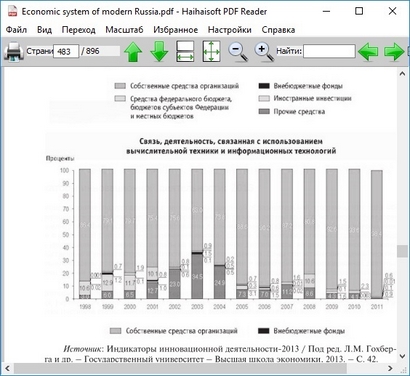This screenshot has height=376, width=410.
Task: Open the Справка menu
Action: [278, 30]
